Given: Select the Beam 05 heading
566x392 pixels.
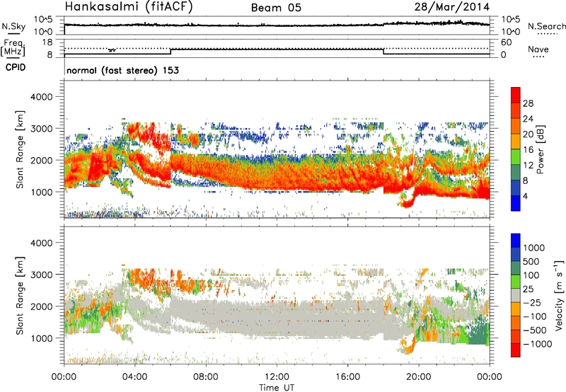Looking at the screenshot, I should coord(276,8).
